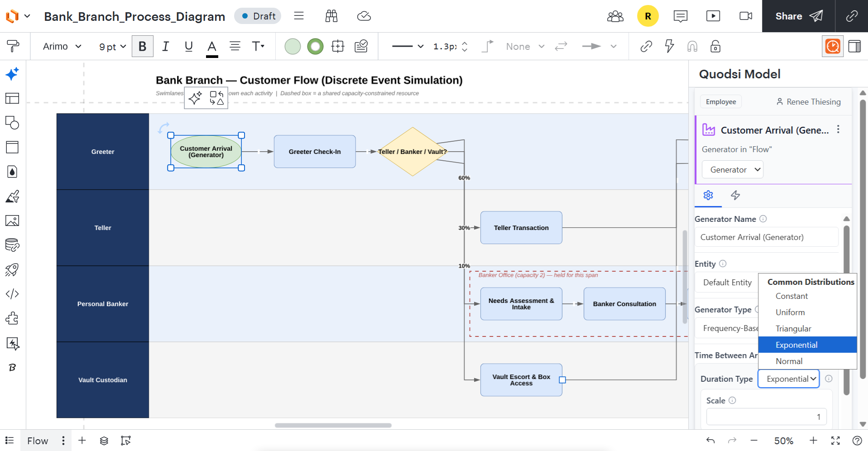Open the Quodsi clock panel icon
The height and width of the screenshot is (451, 868).
(x=833, y=46)
